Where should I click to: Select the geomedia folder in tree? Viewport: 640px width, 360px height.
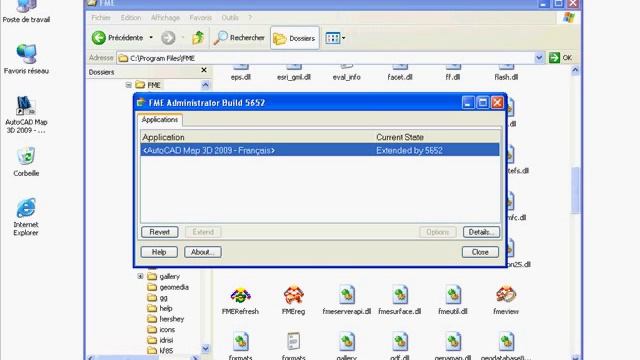[x=168, y=287]
